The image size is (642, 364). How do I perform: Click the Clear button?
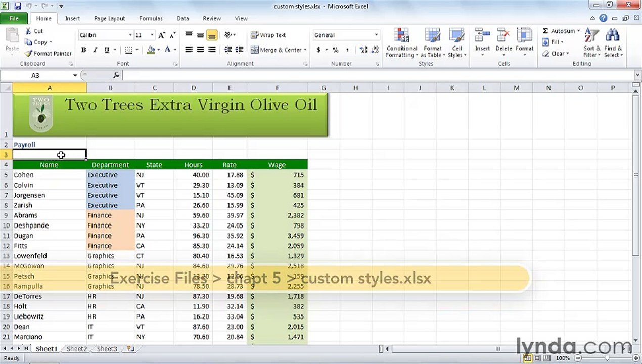coord(556,54)
